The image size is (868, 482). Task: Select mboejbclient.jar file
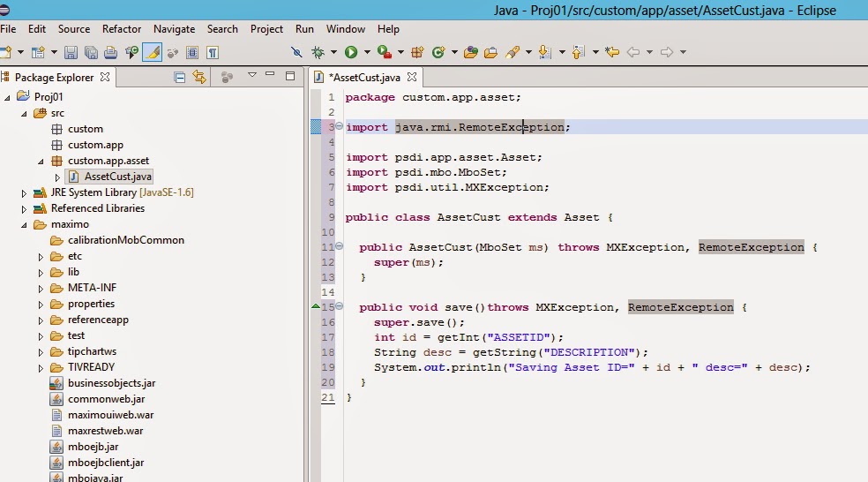click(106, 462)
